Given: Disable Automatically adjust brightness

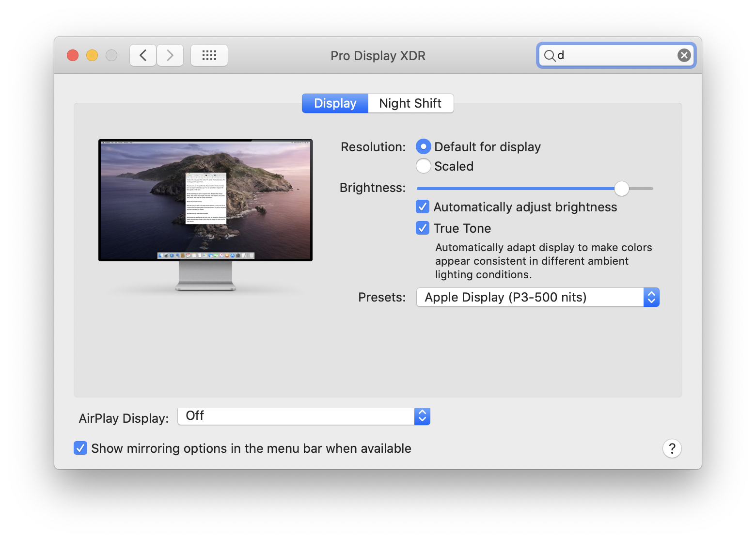Looking at the screenshot, I should [x=422, y=207].
